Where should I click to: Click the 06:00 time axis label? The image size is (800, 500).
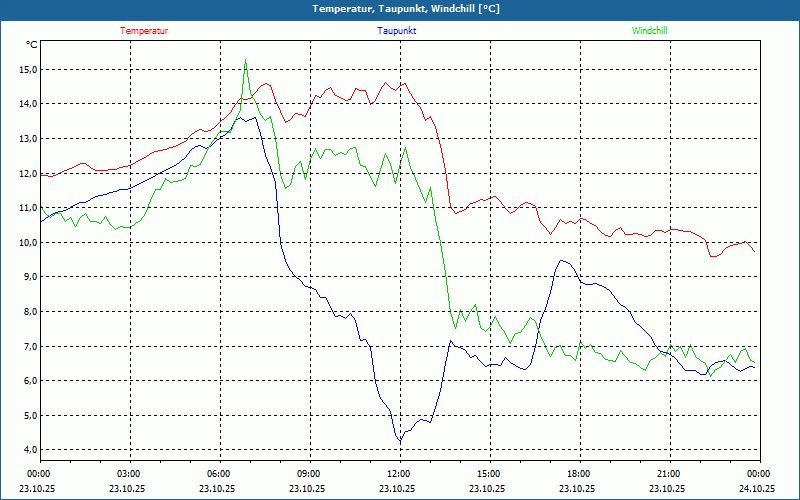[220, 473]
